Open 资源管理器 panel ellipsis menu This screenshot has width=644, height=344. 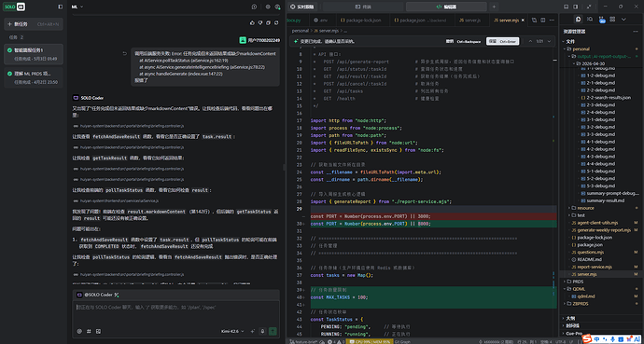[636, 31]
